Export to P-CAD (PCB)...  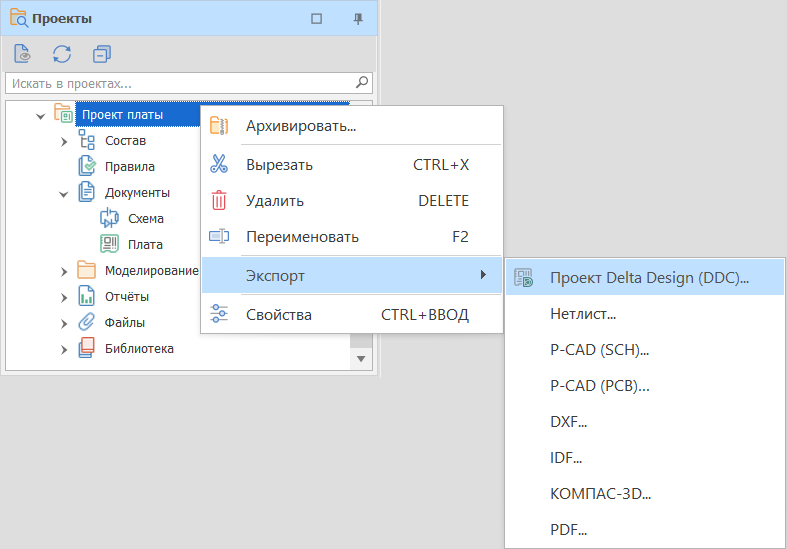(645, 385)
